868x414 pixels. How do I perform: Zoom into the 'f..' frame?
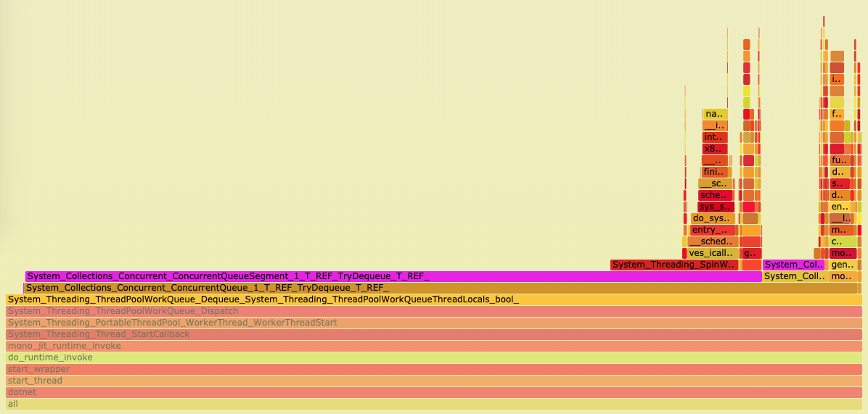tap(837, 114)
